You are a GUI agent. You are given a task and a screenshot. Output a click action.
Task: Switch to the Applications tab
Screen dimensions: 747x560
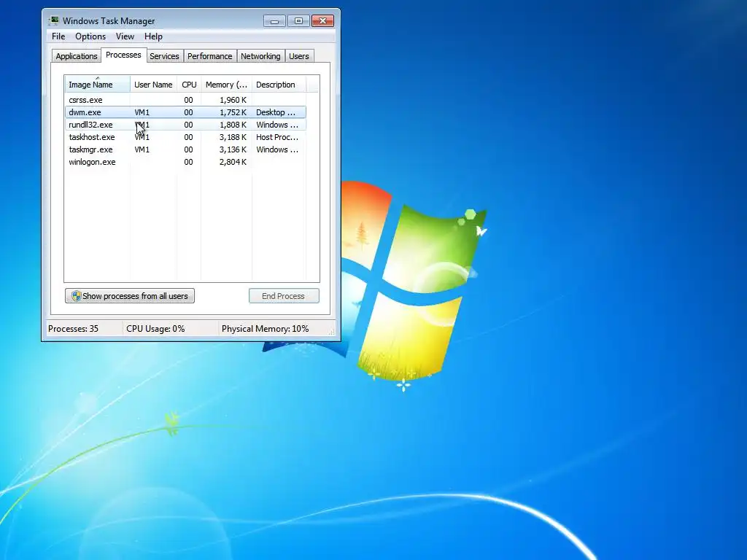pos(76,56)
